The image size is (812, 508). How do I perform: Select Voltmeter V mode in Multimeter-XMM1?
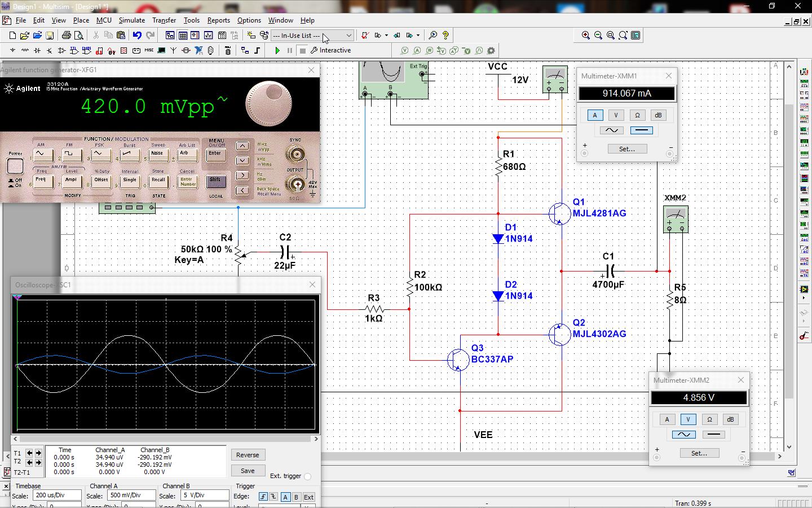click(616, 115)
